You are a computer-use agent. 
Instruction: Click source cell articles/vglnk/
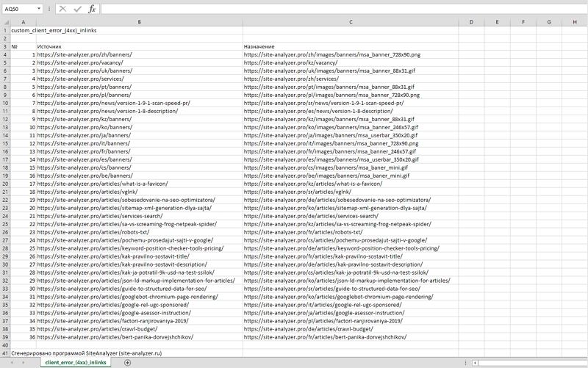tap(139, 192)
